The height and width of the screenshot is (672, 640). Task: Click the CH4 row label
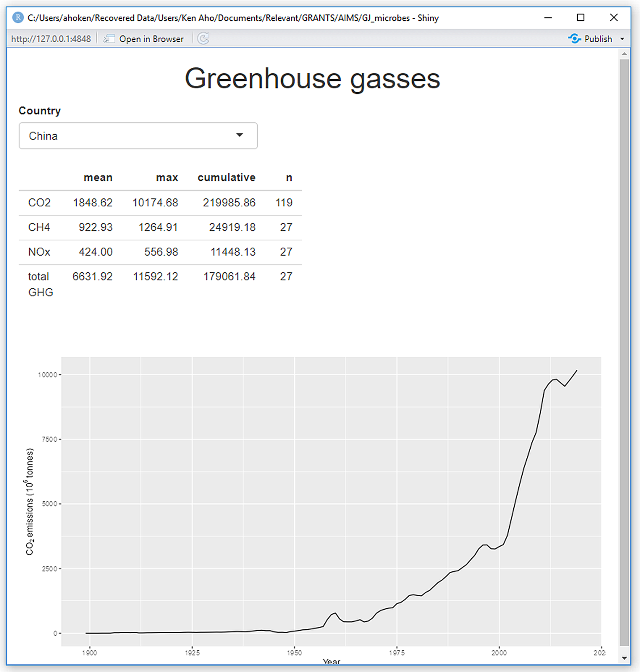(x=39, y=227)
